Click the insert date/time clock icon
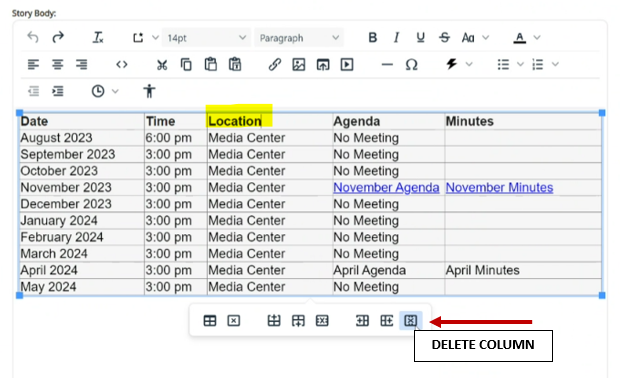This screenshot has height=378, width=626. pyautogui.click(x=98, y=91)
